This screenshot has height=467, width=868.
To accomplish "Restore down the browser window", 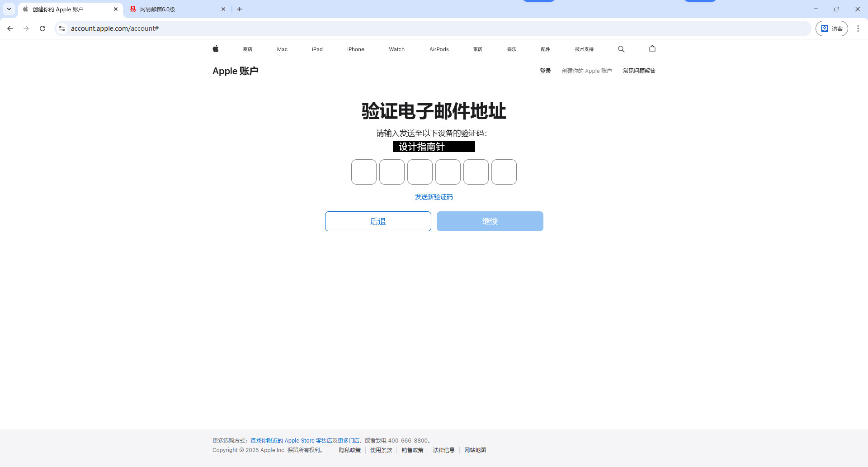I will (837, 9).
